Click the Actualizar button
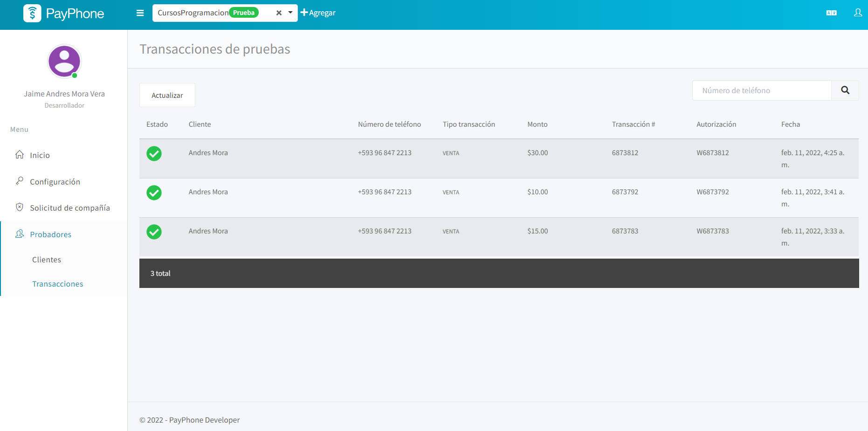 [167, 95]
